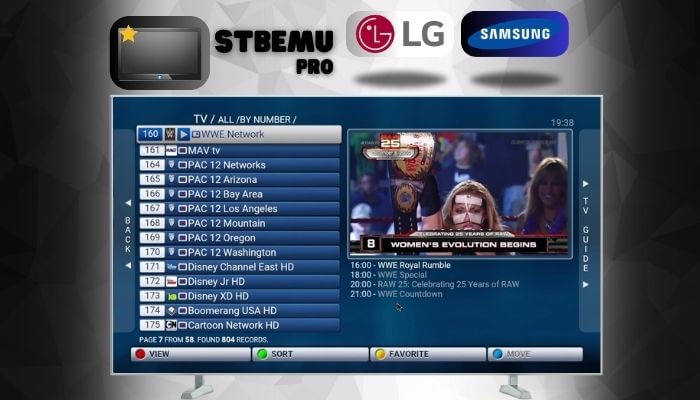The width and height of the screenshot is (700, 400).
Task: Click the PAC 12 Washington shield icon
Action: pyautogui.click(x=171, y=252)
